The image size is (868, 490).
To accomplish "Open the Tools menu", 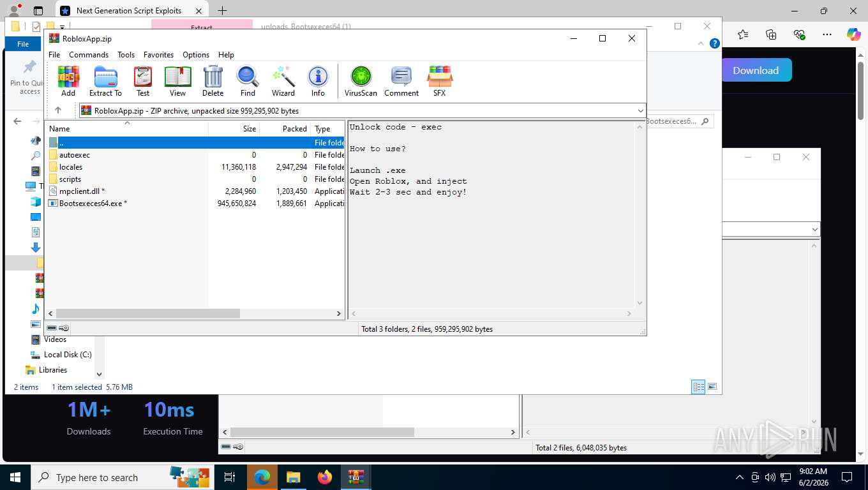I will click(126, 55).
